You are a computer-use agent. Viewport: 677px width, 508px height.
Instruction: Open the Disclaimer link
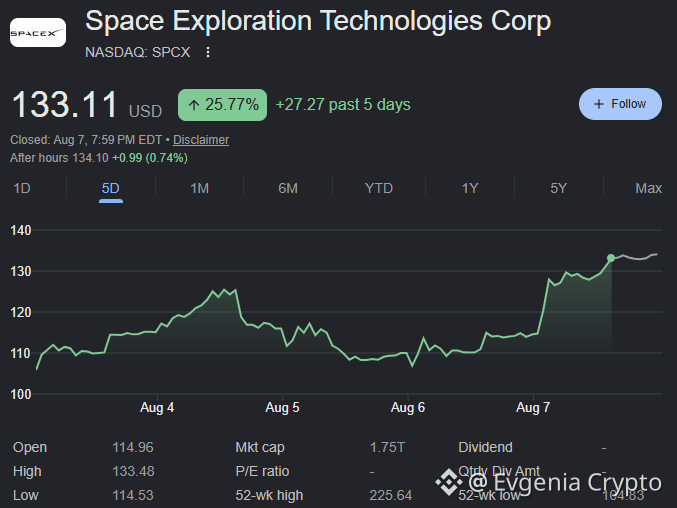(201, 140)
